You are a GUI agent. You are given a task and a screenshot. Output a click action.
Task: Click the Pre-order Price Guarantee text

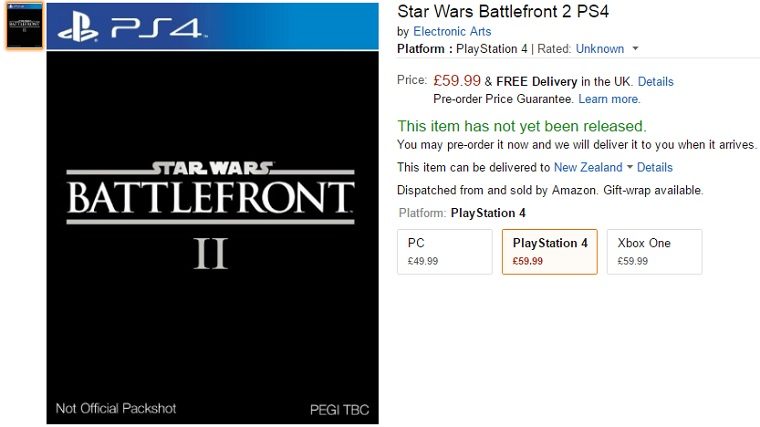[503, 99]
